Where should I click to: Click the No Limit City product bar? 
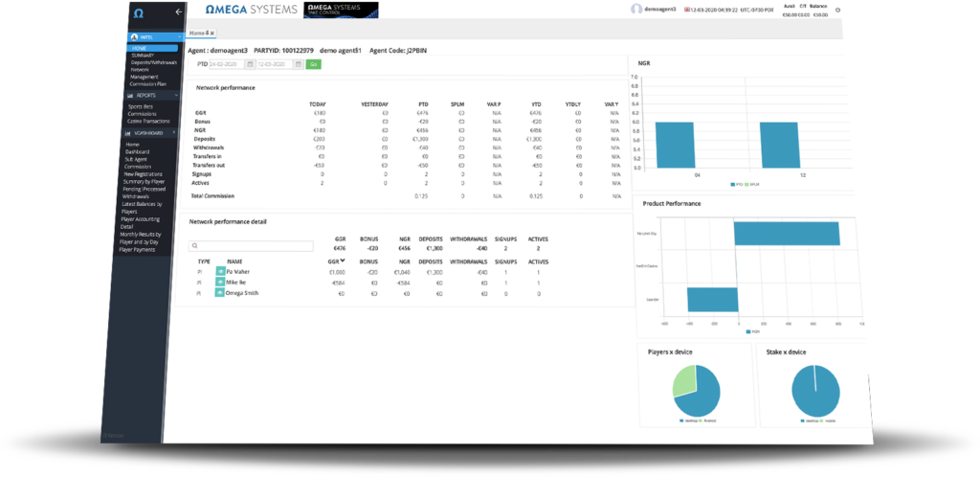[x=787, y=234]
